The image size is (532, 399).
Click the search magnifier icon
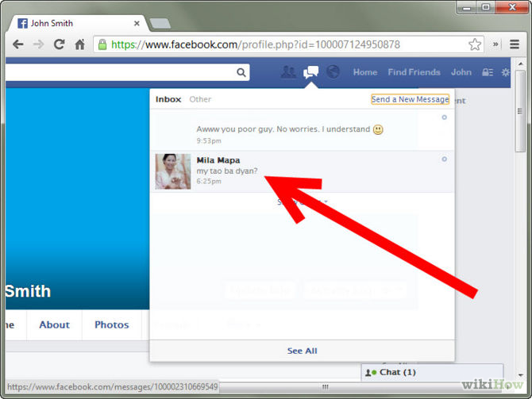[241, 72]
